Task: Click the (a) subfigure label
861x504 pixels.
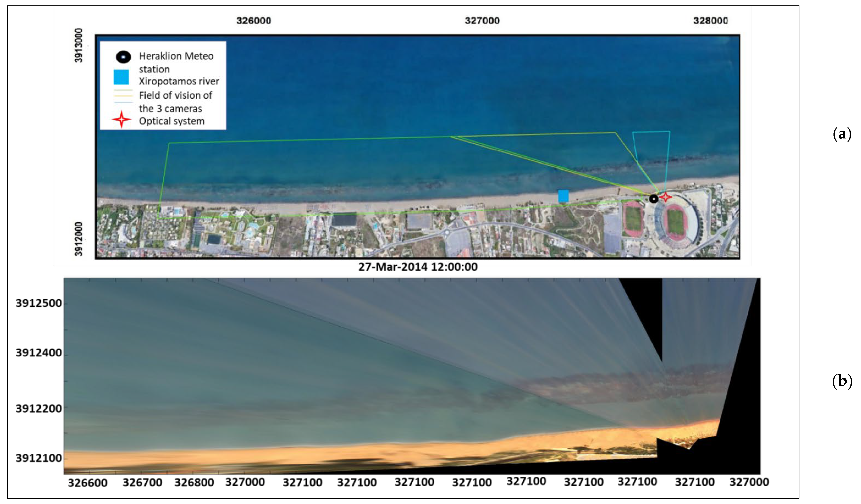Action: (842, 134)
